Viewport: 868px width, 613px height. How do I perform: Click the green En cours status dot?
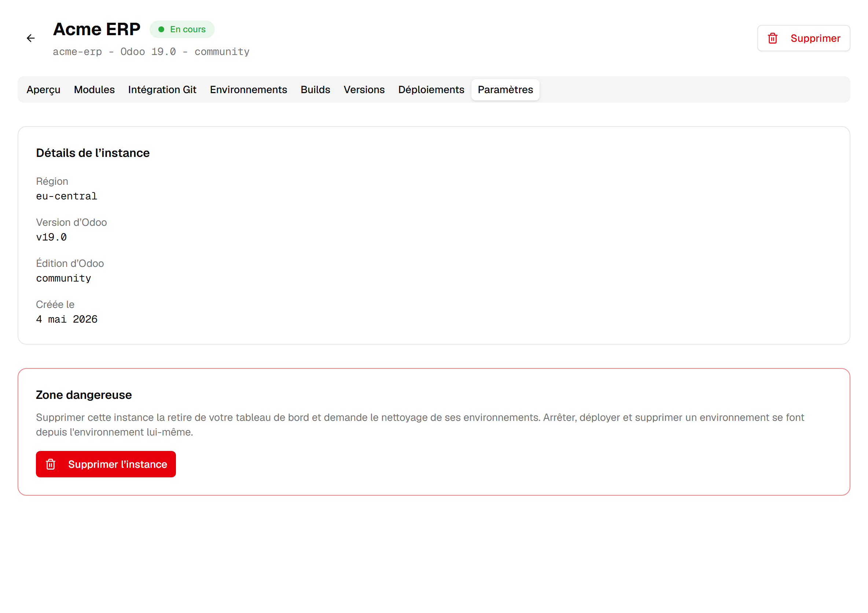click(161, 29)
